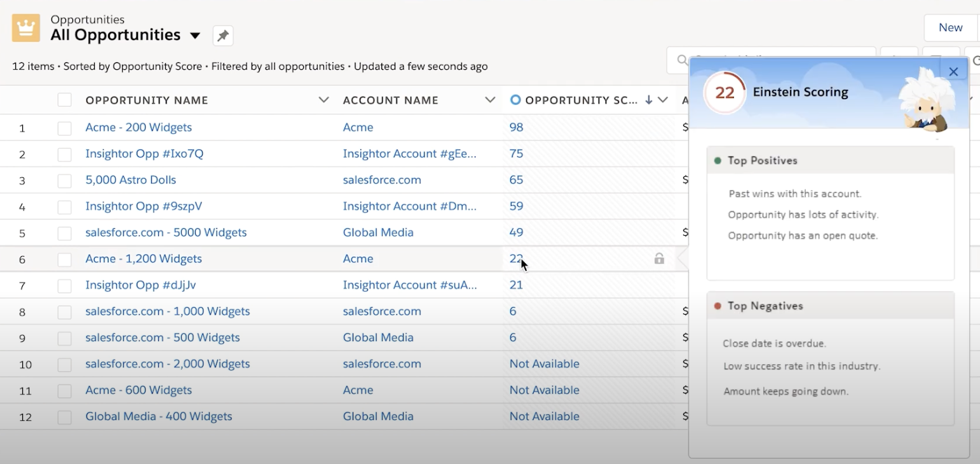Viewport: 980px width, 464px height.
Task: Open the All Opportunities list view dropdown
Action: (x=195, y=36)
